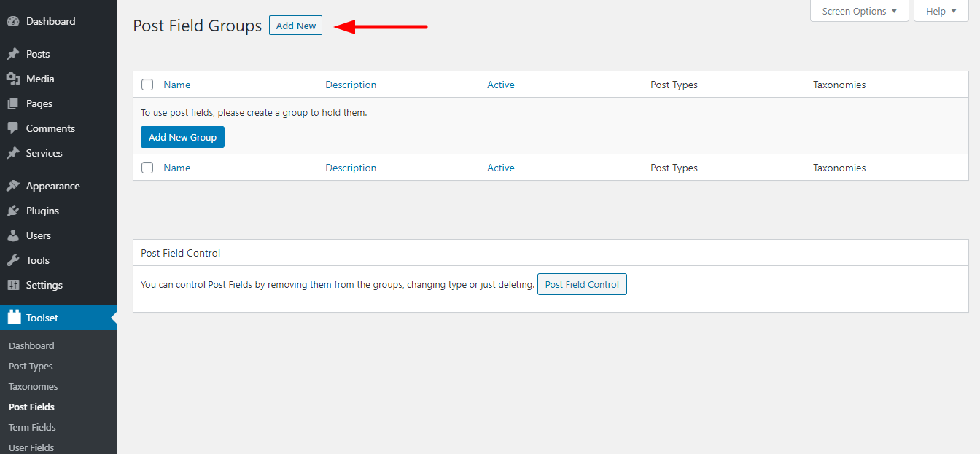Open the Users menu label
980x454 pixels.
[39, 235]
